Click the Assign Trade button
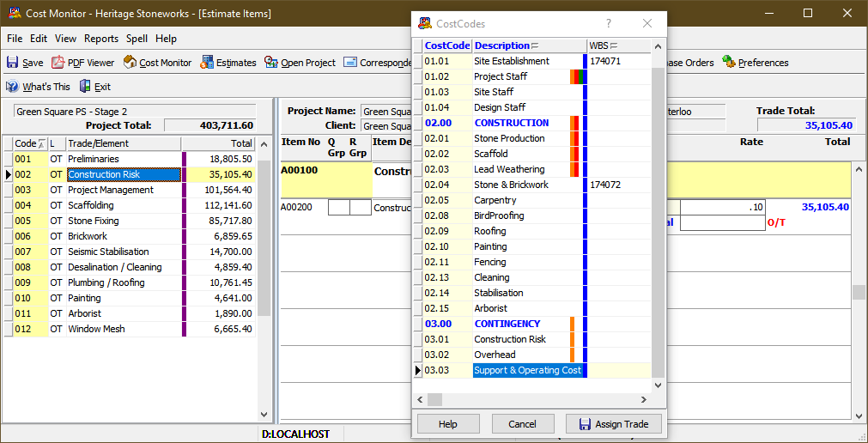Viewport: 868px width, 443px height. (614, 424)
